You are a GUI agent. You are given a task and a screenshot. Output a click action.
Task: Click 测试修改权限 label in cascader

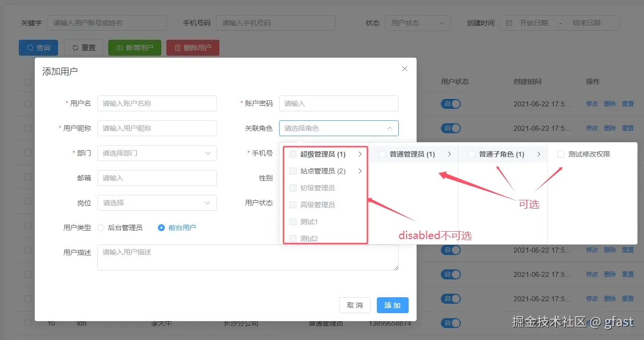point(589,154)
